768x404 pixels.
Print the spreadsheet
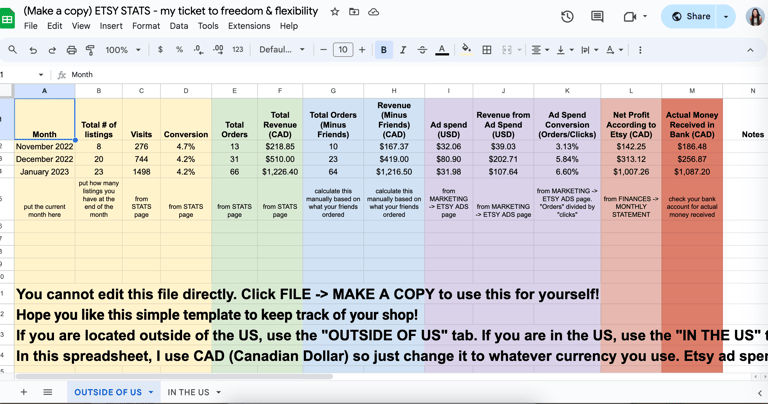coord(72,50)
